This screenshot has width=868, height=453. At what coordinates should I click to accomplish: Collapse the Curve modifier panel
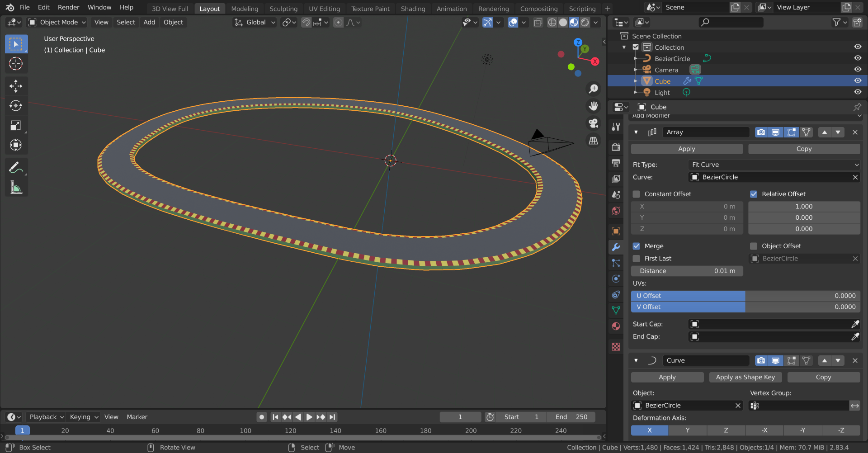[636, 360]
